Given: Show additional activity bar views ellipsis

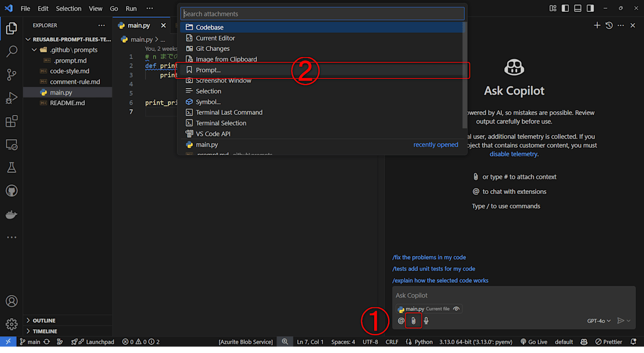Looking at the screenshot, I should (x=11, y=237).
